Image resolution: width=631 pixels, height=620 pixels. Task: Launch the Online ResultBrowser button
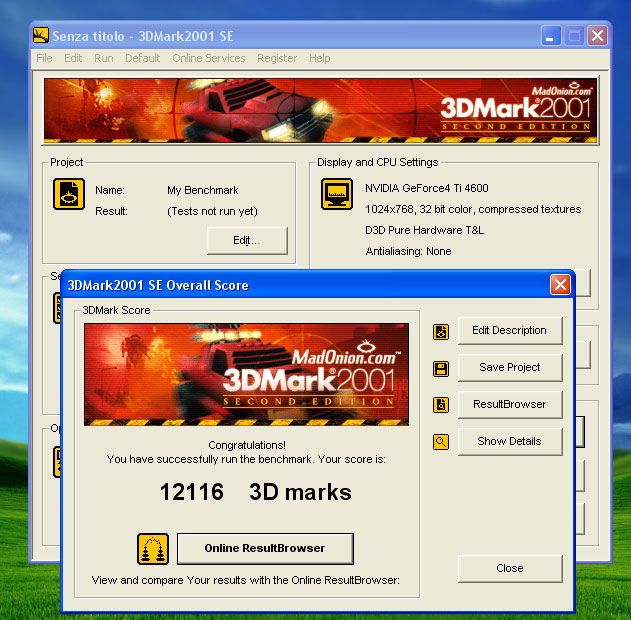[265, 548]
